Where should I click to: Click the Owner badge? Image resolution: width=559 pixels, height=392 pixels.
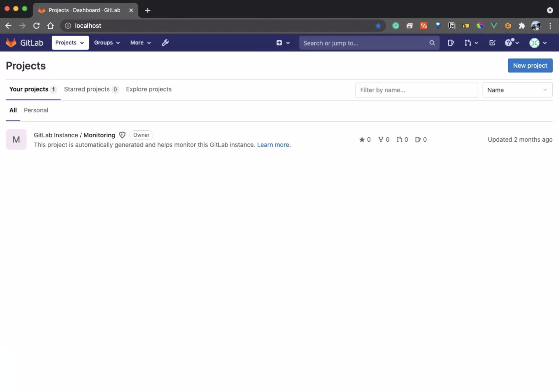click(141, 135)
